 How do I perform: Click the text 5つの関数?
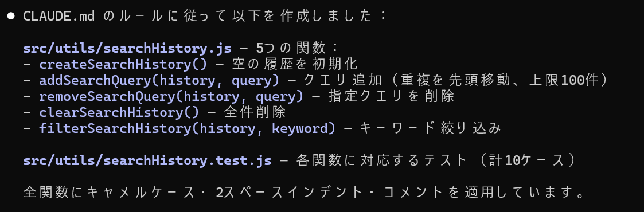290,48
